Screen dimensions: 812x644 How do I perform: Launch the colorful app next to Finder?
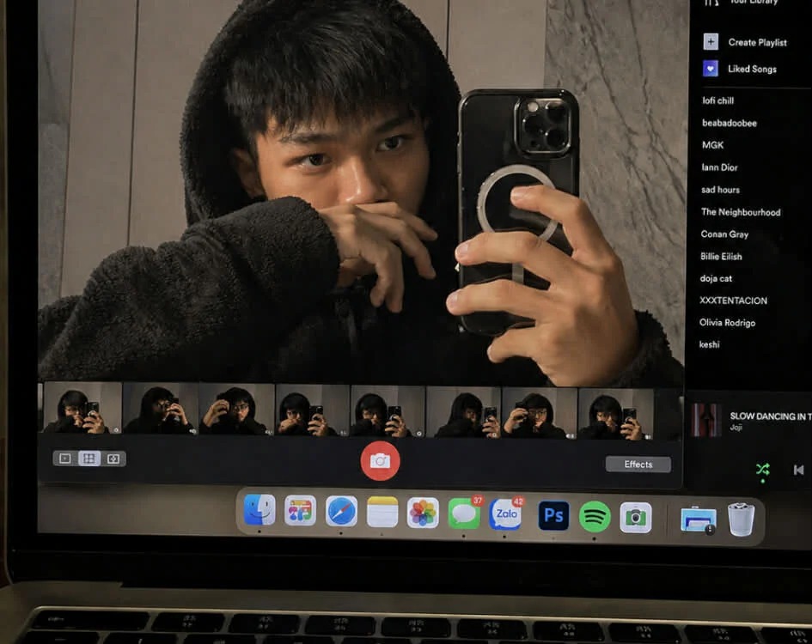pos(300,511)
